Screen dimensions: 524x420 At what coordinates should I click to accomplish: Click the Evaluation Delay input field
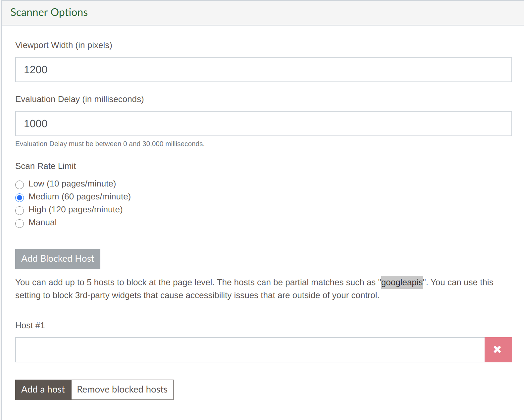263,124
